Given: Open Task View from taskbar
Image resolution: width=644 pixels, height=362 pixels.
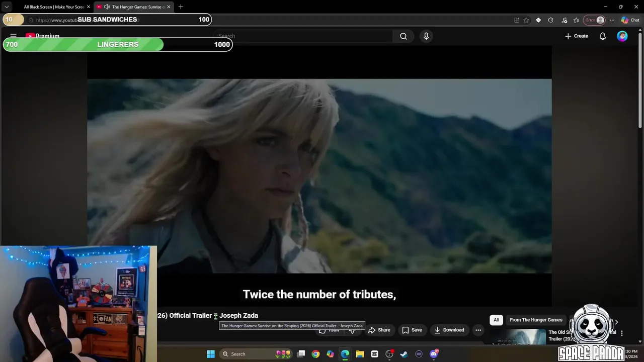Looking at the screenshot, I should point(301,354).
